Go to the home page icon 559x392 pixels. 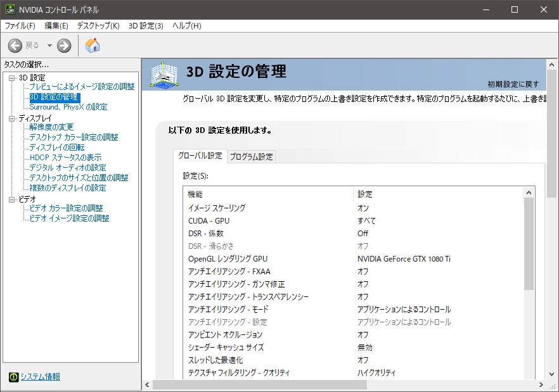93,45
